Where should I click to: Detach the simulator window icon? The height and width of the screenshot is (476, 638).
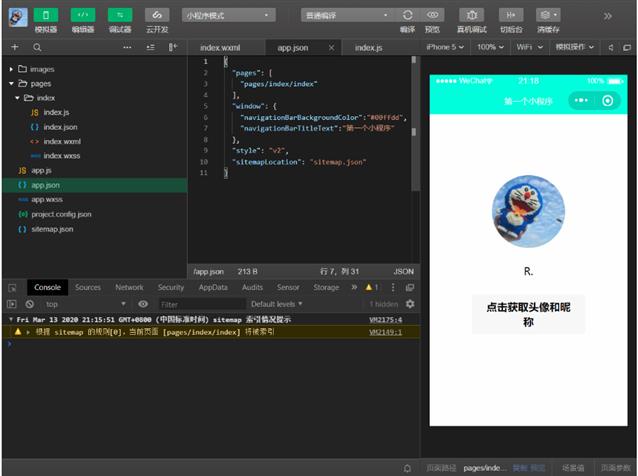click(x=627, y=48)
